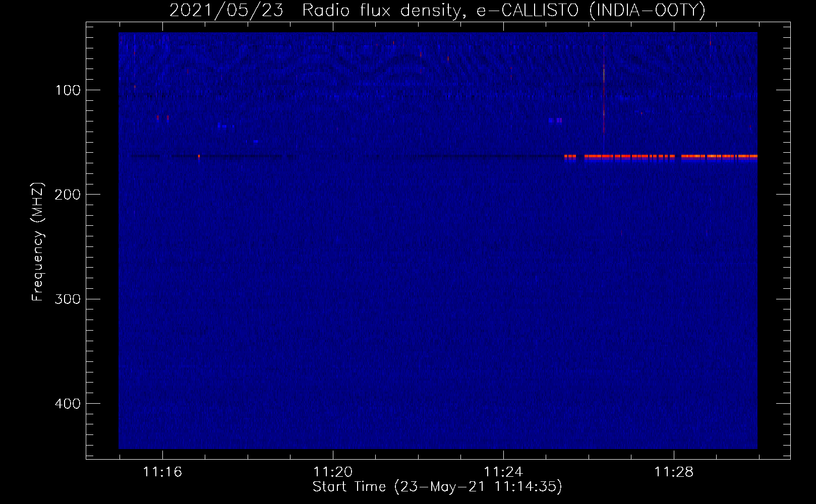Click the 200 frequency tick label

point(68,195)
